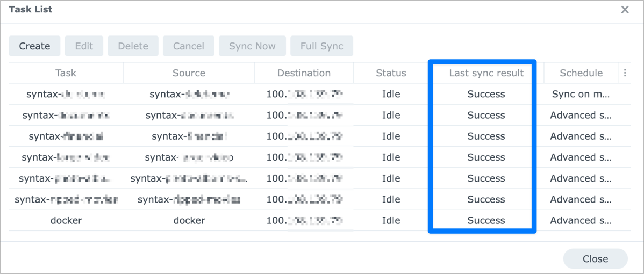Image resolution: width=644 pixels, height=274 pixels.
Task: Start a Full Sync
Action: click(x=321, y=46)
